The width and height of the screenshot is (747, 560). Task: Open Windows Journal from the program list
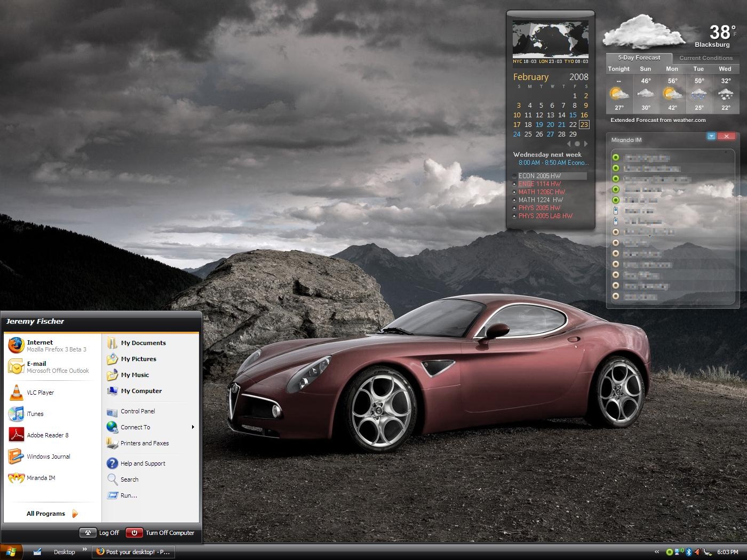[x=52, y=457]
